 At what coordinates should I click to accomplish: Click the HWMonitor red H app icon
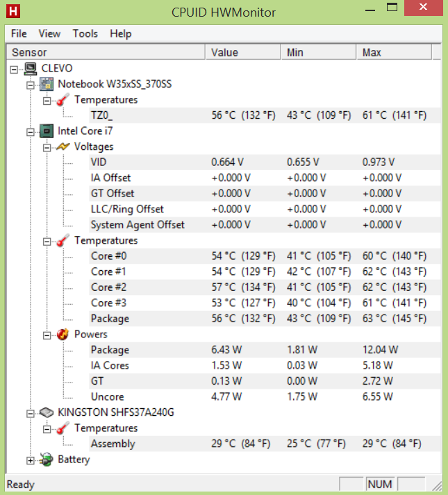(13, 11)
